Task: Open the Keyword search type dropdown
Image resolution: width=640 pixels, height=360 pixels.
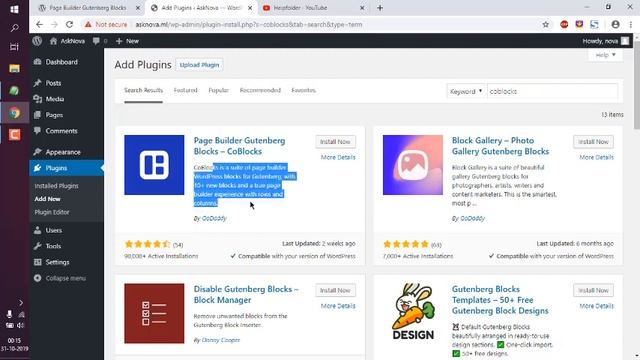Action: [x=466, y=91]
